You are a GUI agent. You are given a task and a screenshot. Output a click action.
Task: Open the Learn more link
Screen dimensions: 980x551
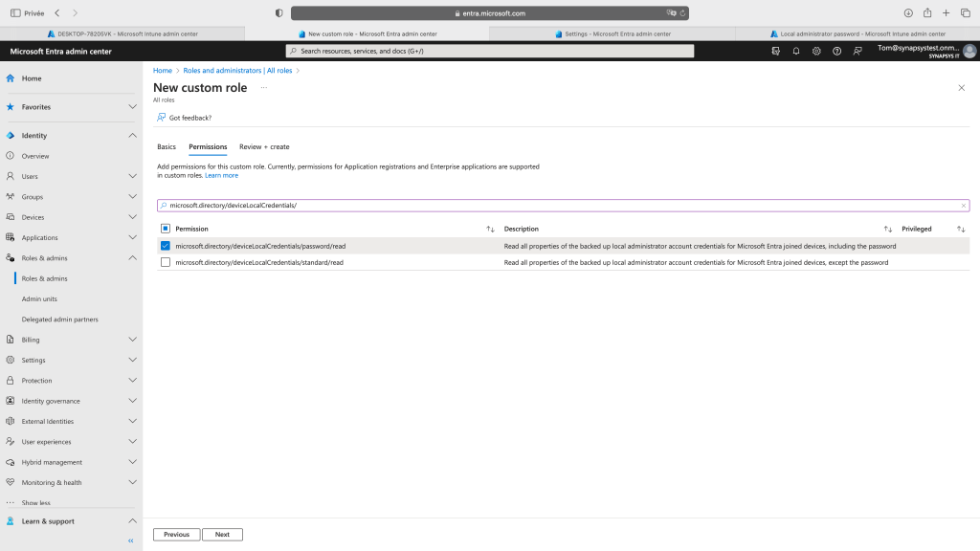point(221,175)
